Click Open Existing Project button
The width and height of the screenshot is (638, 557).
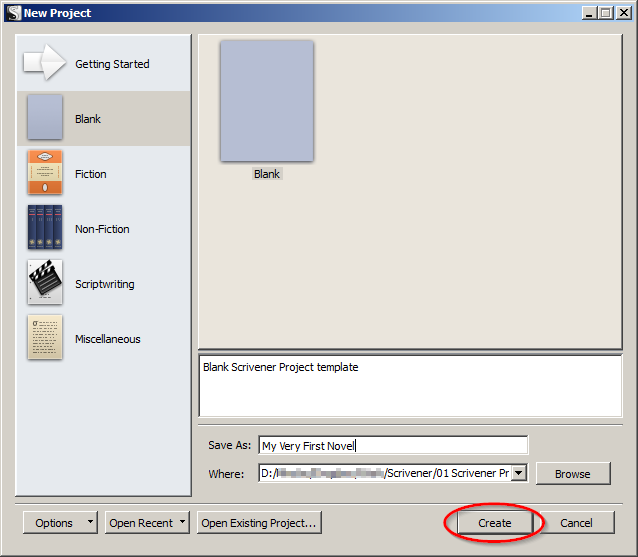coord(259,523)
